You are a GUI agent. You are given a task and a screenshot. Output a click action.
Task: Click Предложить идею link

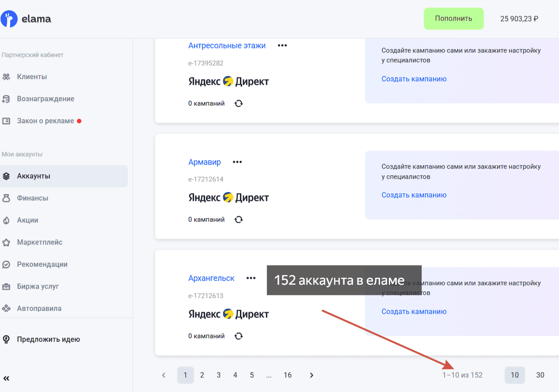tap(49, 339)
